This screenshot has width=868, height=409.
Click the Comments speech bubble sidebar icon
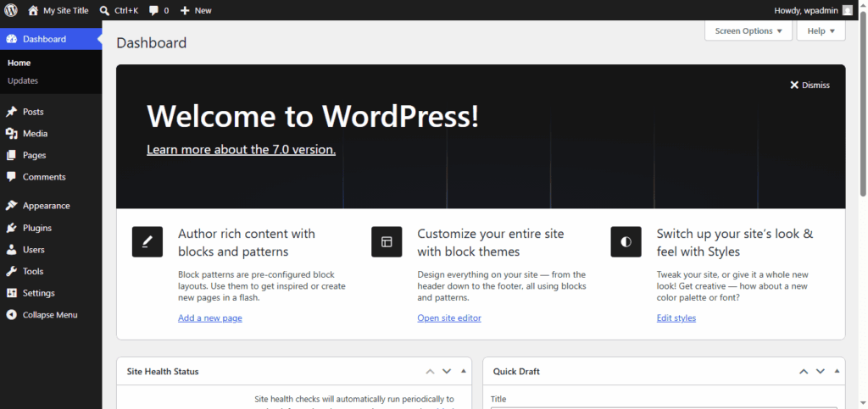[x=12, y=177]
